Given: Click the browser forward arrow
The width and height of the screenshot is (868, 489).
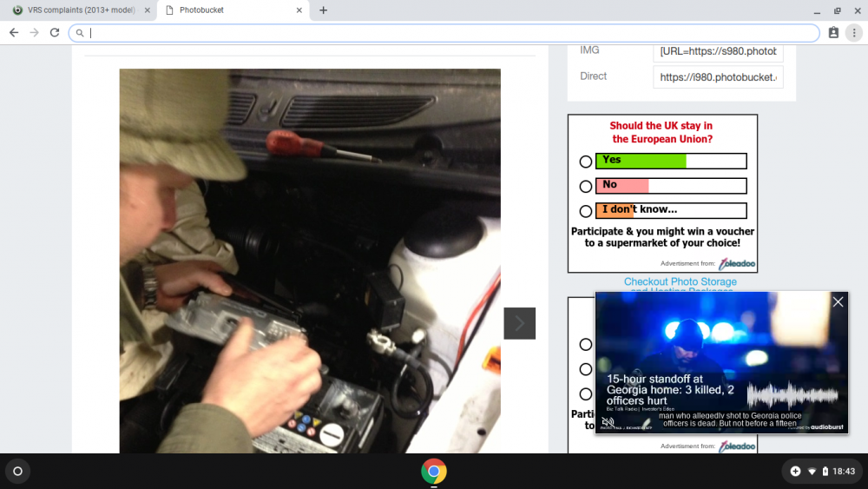Looking at the screenshot, I should 35,33.
